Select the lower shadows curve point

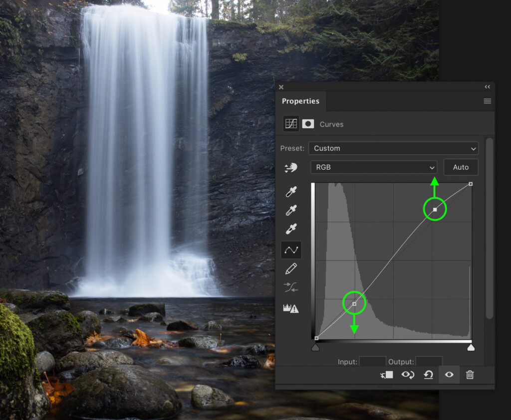(x=354, y=304)
